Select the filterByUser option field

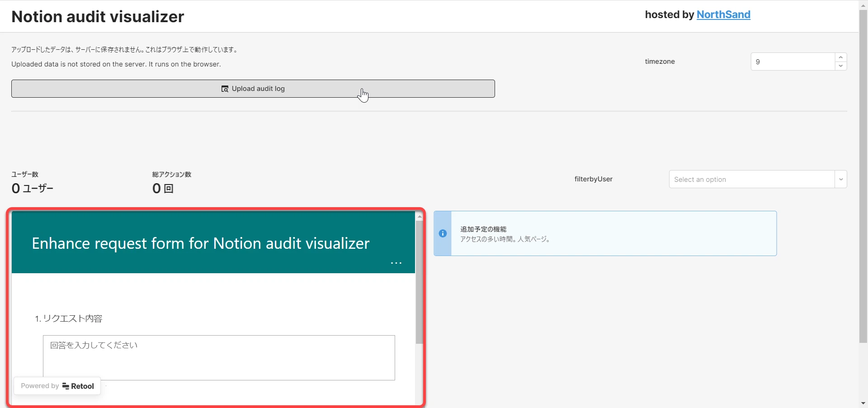[752, 179]
